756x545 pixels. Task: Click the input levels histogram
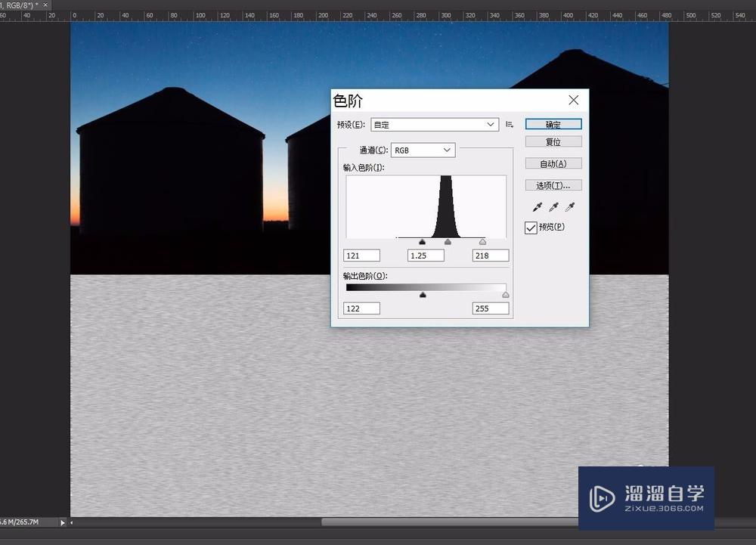(x=426, y=206)
